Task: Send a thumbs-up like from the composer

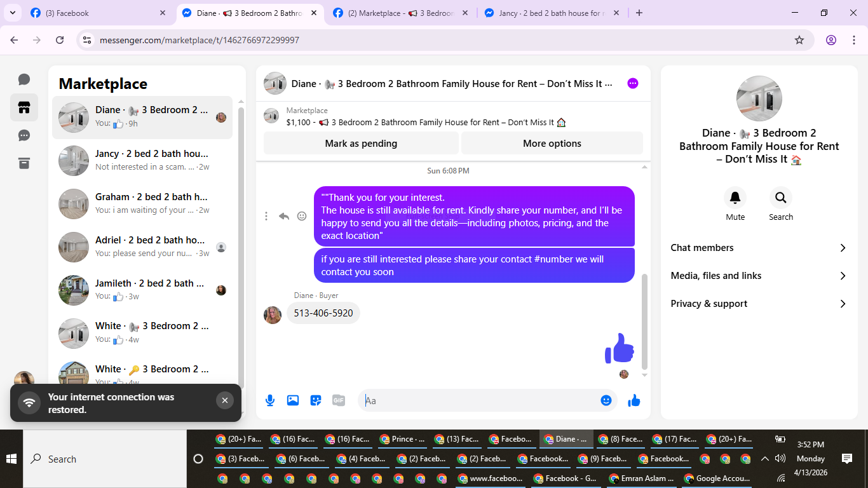Action: [x=634, y=400]
